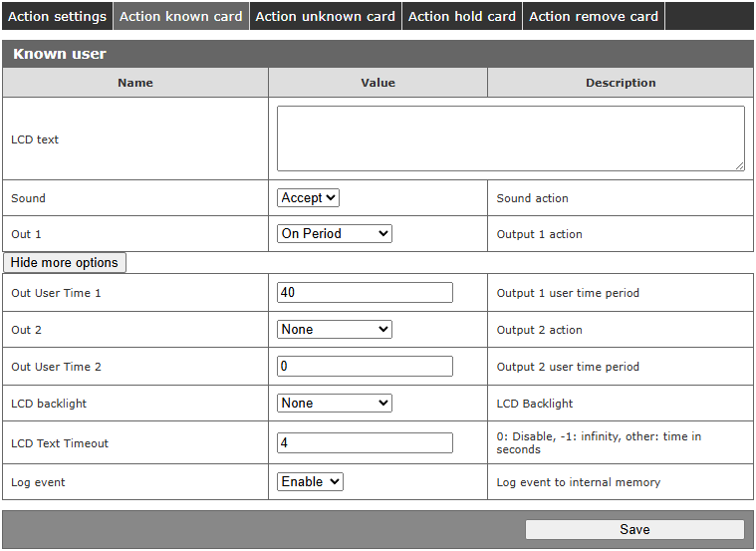This screenshot has width=756, height=551.
Task: Grab the LCD text area resize handle
Action: pos(739,165)
